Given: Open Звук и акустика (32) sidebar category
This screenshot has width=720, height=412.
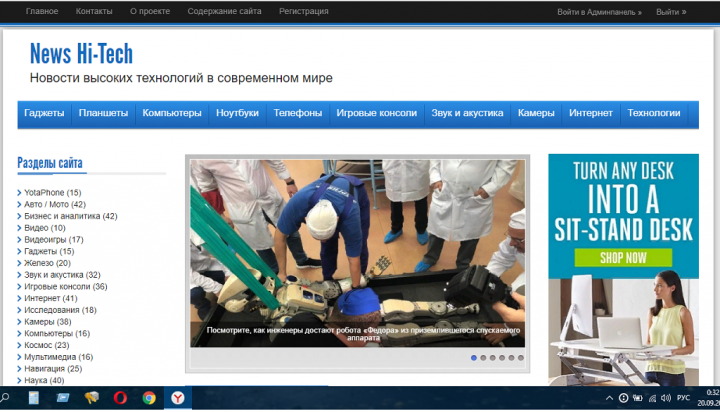Looking at the screenshot, I should click(62, 275).
